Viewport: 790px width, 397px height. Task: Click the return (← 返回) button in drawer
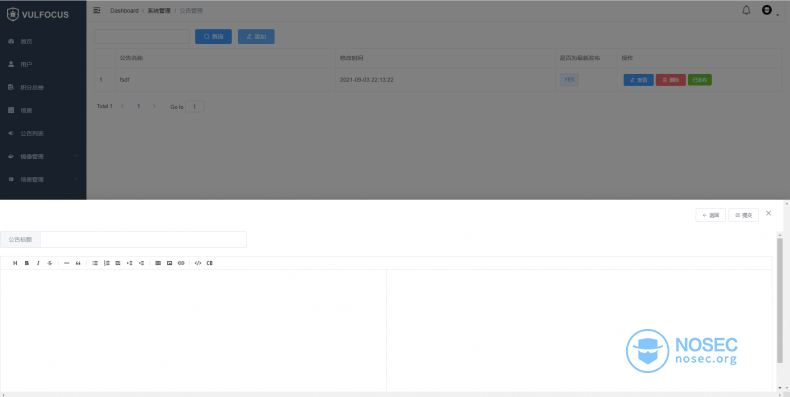[710, 215]
